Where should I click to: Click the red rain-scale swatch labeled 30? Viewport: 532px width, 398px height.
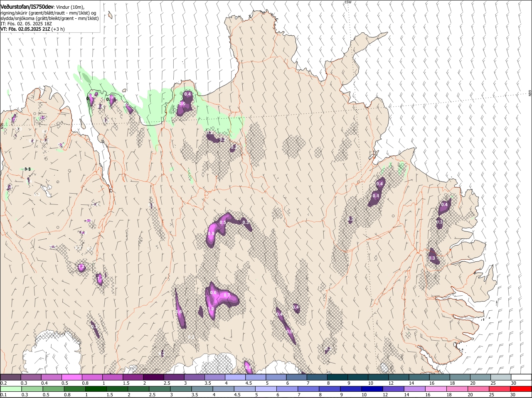522,389
